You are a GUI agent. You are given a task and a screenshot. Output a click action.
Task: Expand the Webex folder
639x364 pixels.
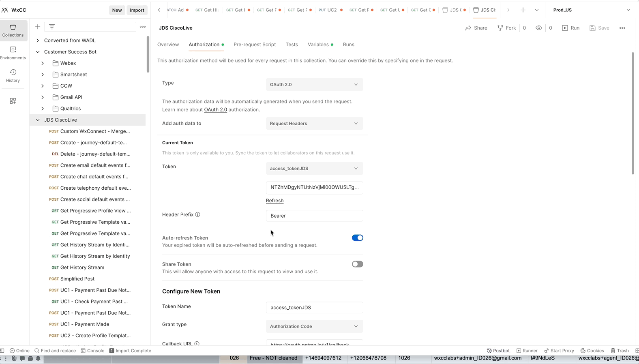click(x=43, y=63)
